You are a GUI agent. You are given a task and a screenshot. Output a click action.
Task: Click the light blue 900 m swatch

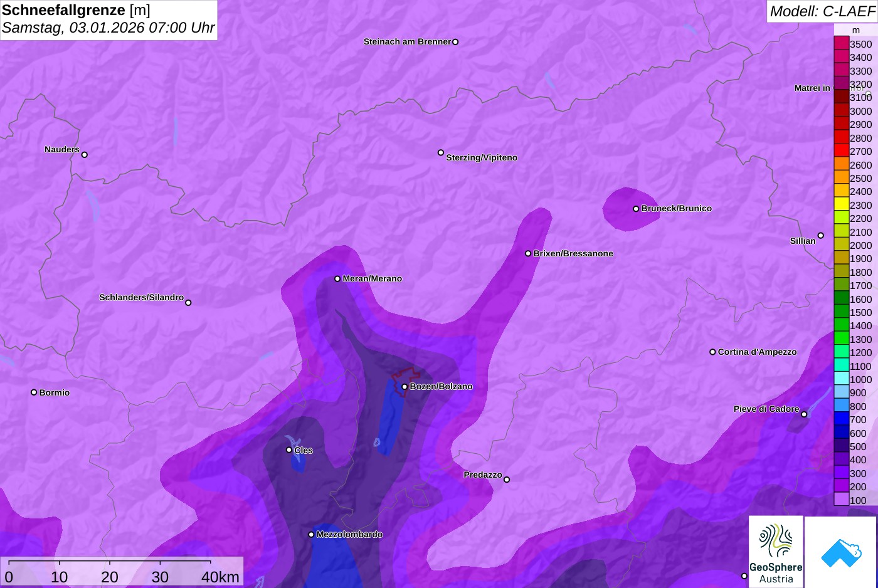(x=841, y=392)
